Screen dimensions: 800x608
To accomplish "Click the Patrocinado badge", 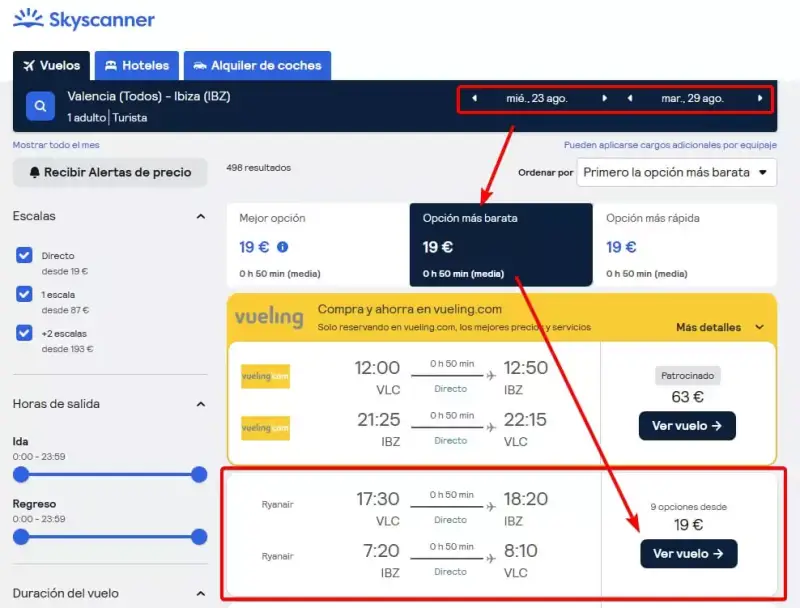I will (687, 375).
